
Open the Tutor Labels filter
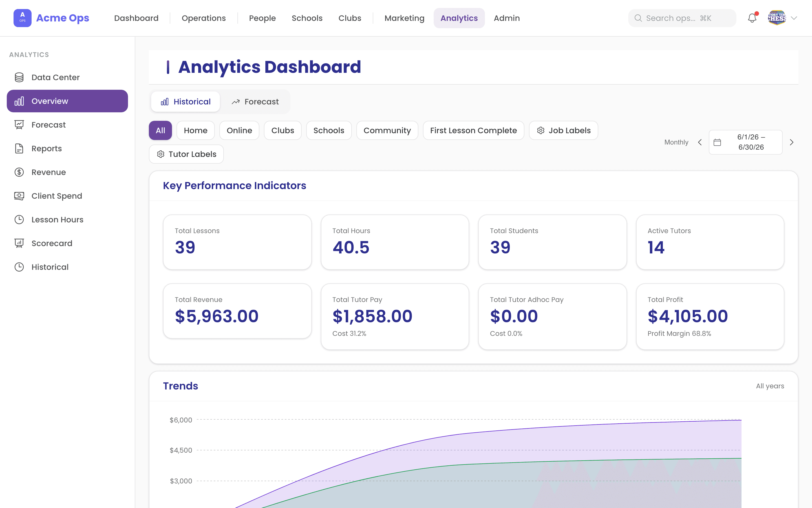[186, 154]
